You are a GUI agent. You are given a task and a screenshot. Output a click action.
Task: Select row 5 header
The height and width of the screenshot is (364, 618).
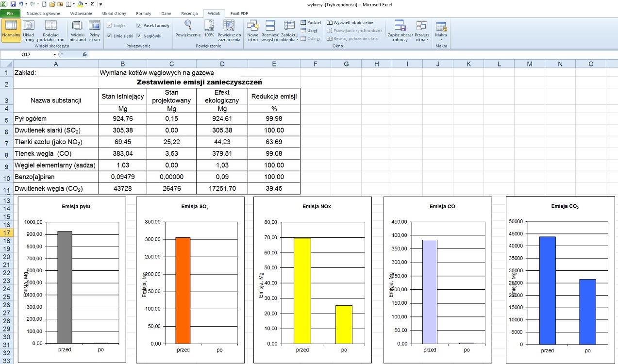(7, 119)
